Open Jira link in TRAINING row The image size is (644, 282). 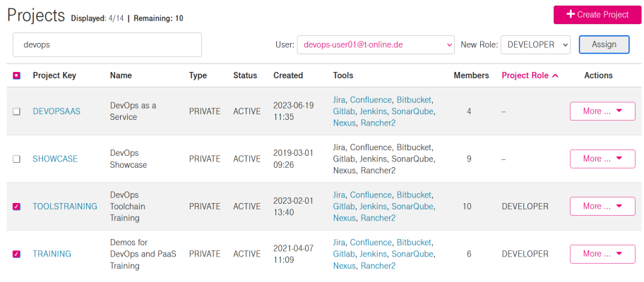click(x=339, y=243)
